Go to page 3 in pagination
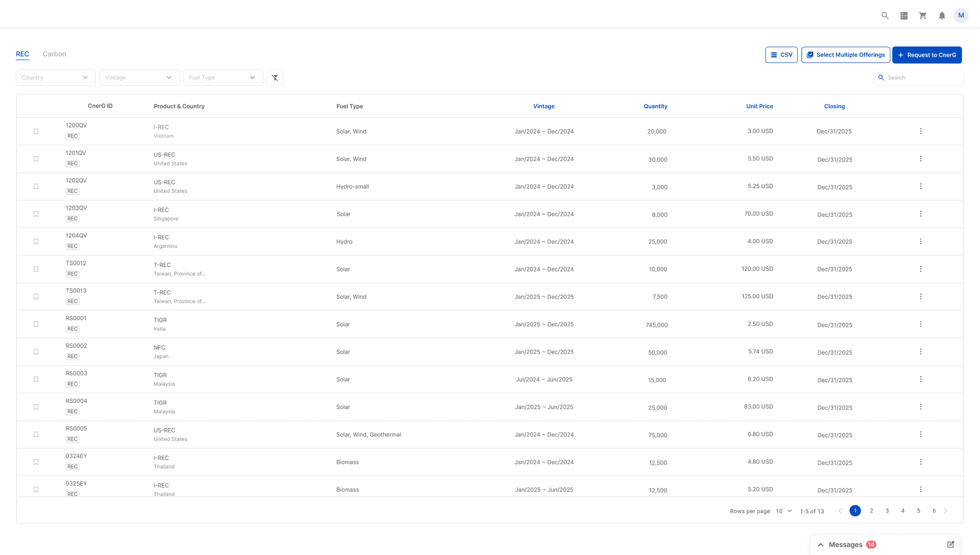This screenshot has height=555, width=980. tap(887, 511)
